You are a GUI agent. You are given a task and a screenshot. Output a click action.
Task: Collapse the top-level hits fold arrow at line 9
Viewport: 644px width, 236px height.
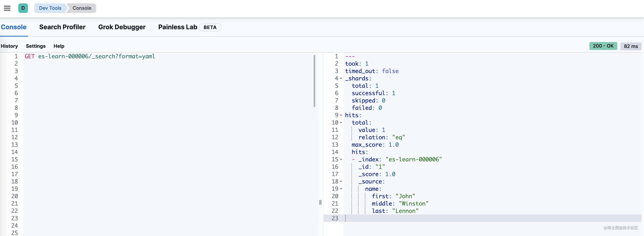341,115
